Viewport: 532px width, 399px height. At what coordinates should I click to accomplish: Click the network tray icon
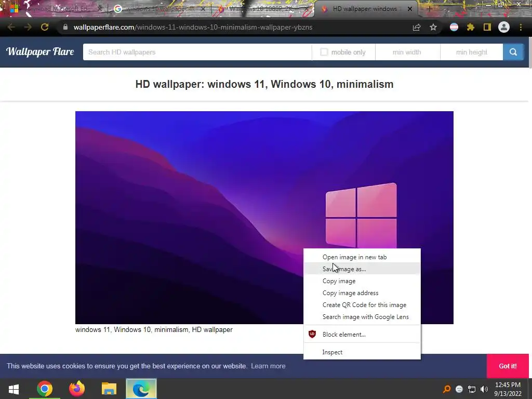472,389
